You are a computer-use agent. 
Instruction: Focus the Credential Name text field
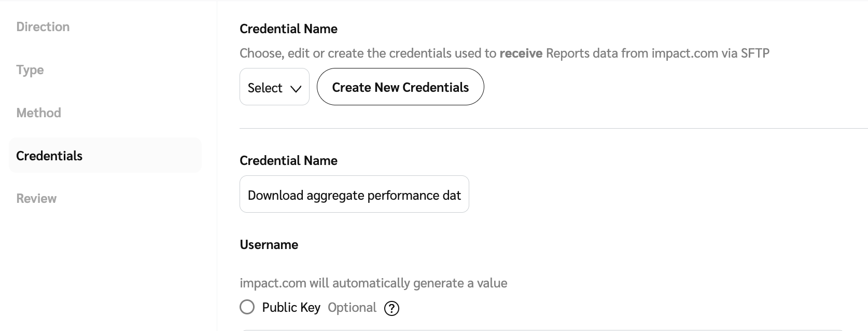point(354,195)
